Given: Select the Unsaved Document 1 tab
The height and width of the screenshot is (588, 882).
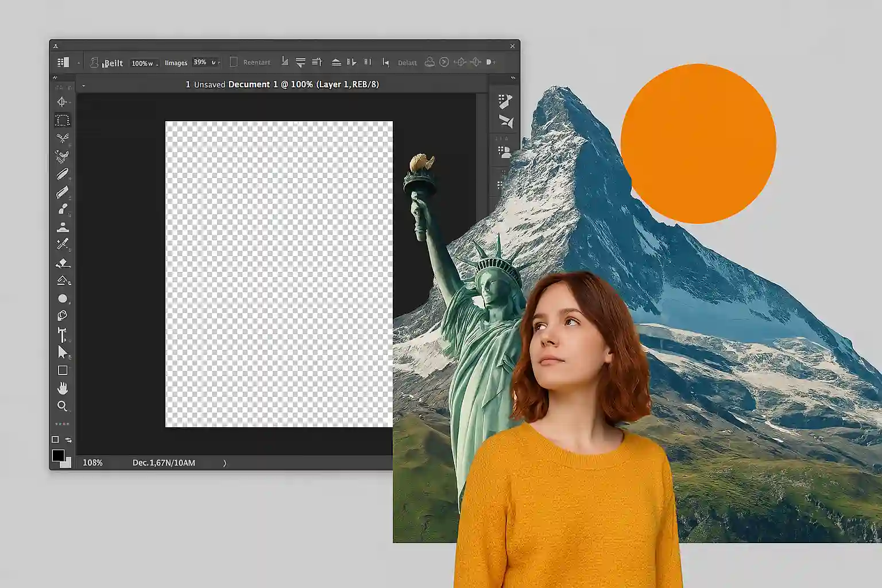Looking at the screenshot, I should pyautogui.click(x=282, y=84).
